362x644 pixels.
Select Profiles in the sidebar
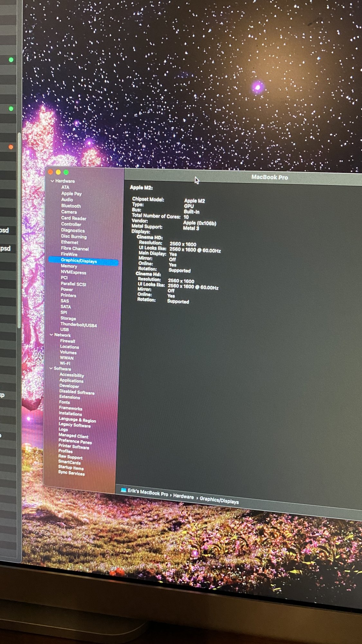pos(65,451)
